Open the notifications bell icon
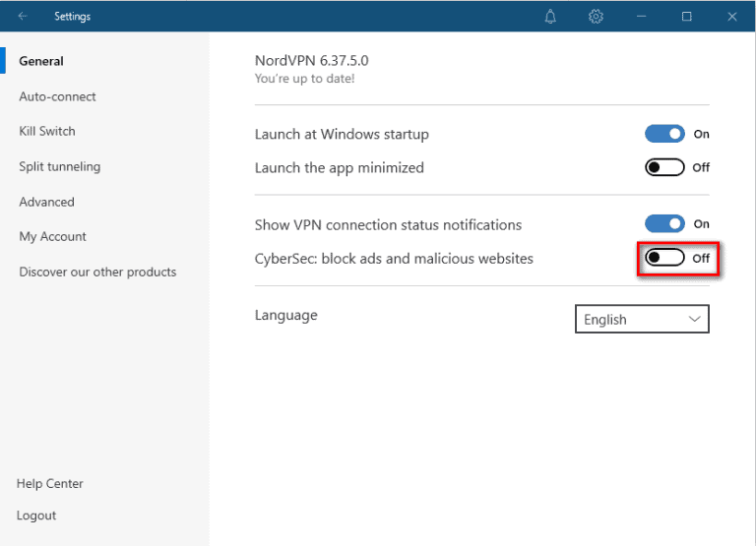 click(x=550, y=16)
